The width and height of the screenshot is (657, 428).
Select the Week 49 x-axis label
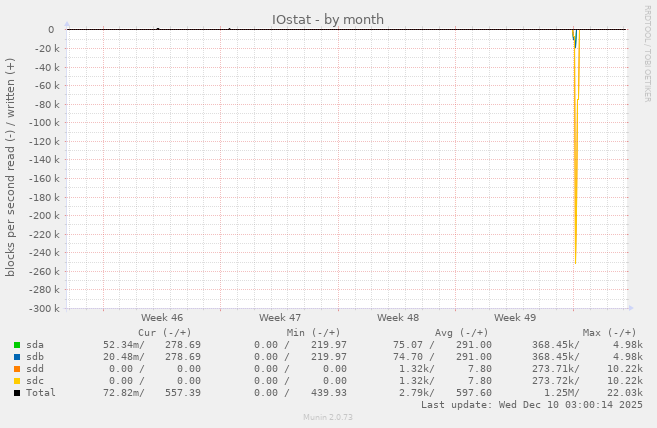tap(515, 317)
